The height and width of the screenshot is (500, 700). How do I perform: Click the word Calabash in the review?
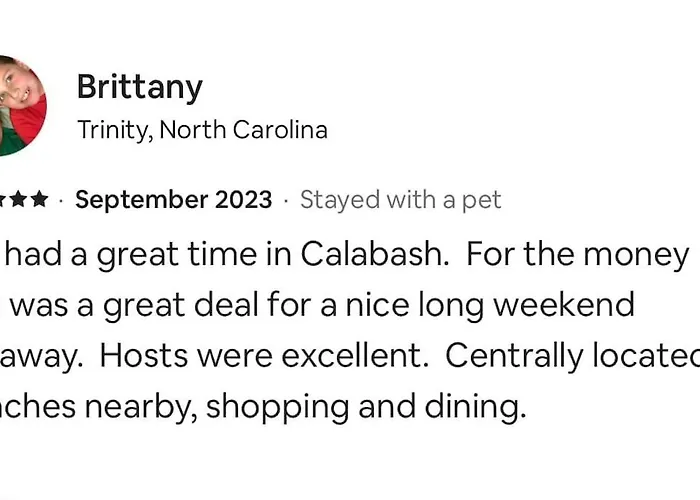tap(375, 254)
